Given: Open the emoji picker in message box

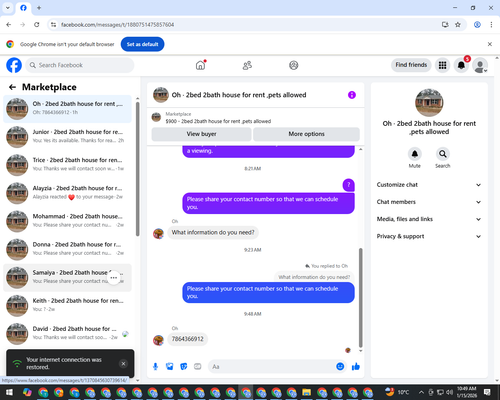Looking at the screenshot, I should (x=340, y=367).
